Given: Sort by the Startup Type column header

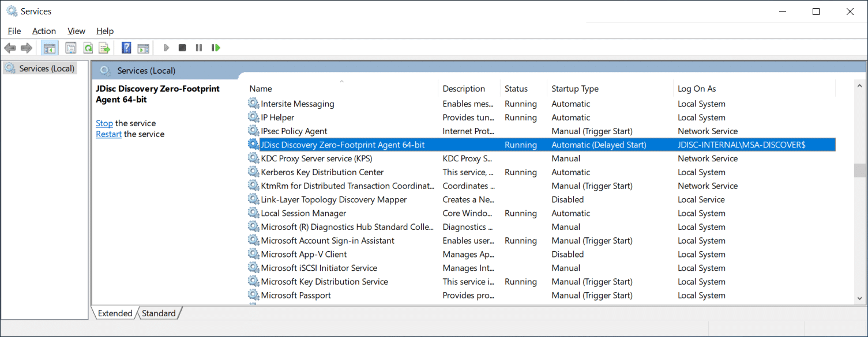Looking at the screenshot, I should pyautogui.click(x=575, y=88).
